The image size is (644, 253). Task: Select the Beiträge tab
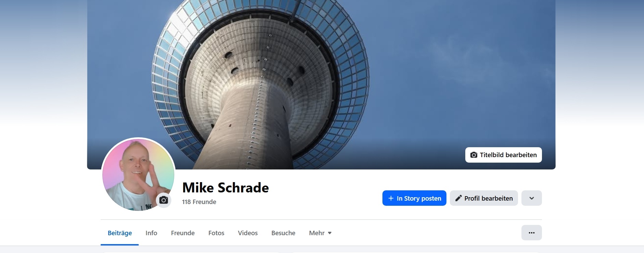[x=120, y=233]
